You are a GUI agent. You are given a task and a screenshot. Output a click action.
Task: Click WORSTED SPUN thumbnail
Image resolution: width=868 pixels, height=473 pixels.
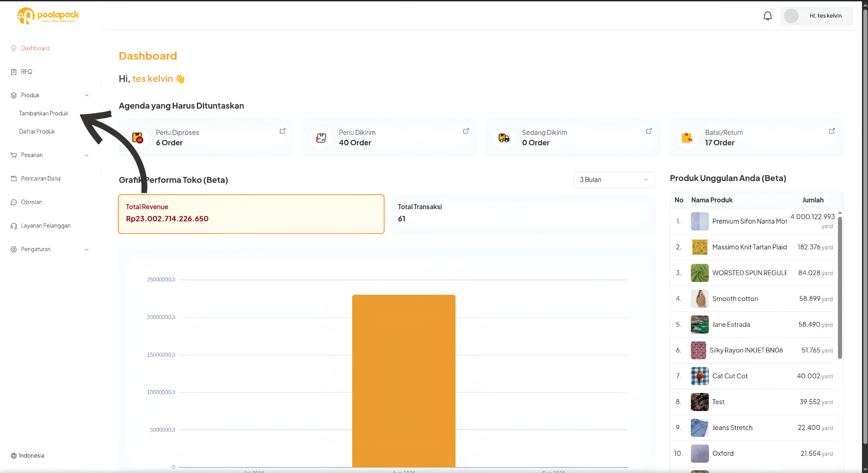[699, 273]
